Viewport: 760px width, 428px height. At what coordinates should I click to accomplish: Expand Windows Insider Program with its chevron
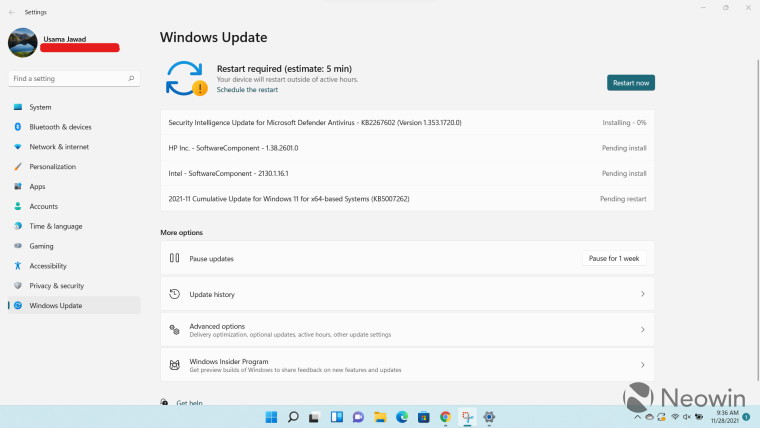pyautogui.click(x=643, y=365)
